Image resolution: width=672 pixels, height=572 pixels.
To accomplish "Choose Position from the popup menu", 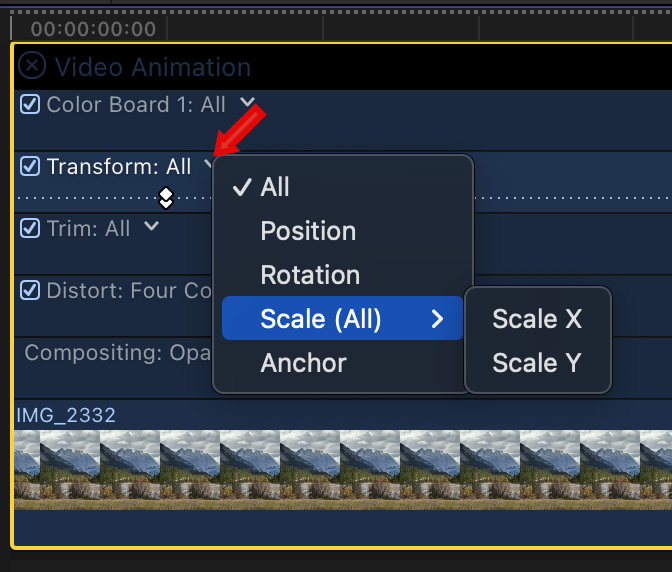I will tap(308, 231).
